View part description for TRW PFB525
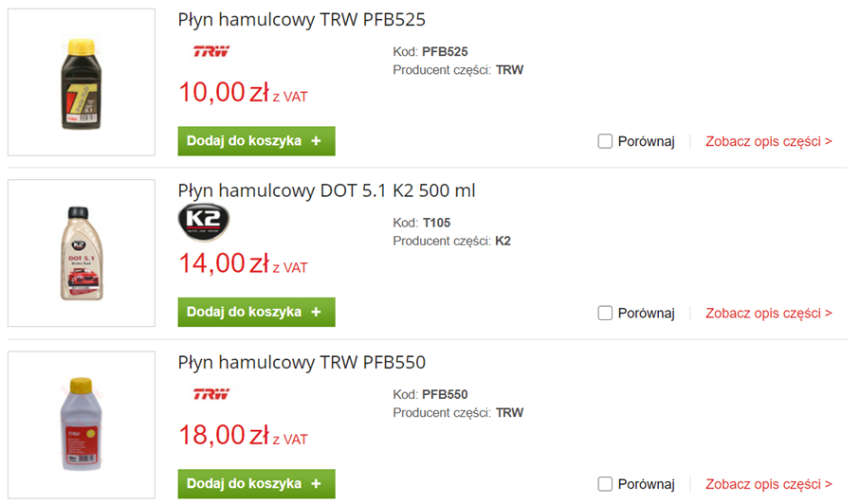This screenshot has width=860, height=504. coord(768,142)
